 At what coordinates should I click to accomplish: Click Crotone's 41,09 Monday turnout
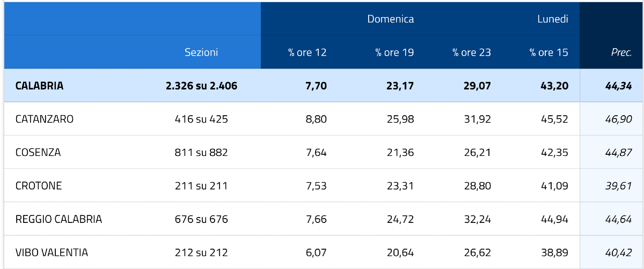tap(554, 186)
